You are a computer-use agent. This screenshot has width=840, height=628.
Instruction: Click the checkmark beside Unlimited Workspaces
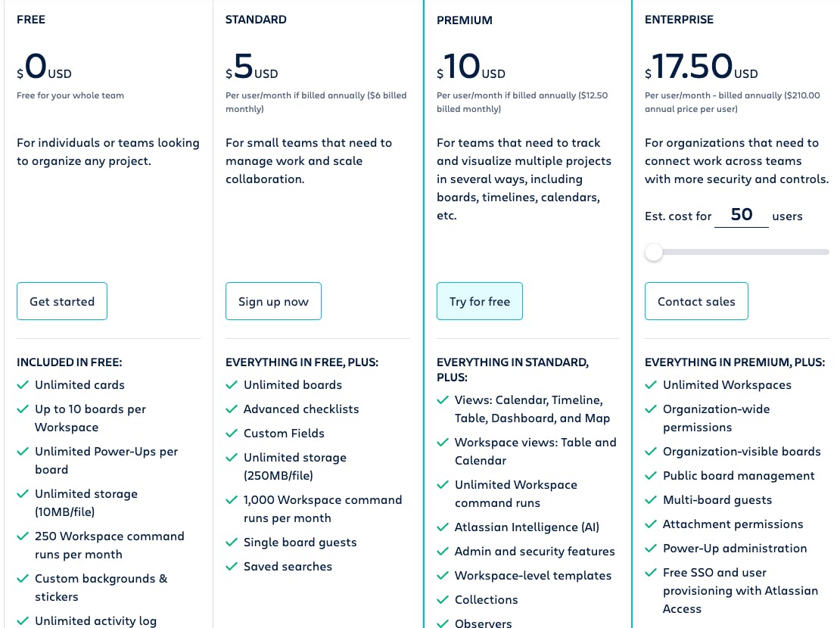[x=651, y=385]
